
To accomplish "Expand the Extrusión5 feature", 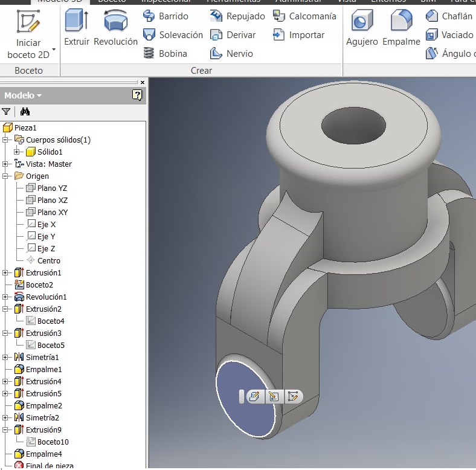I will pyautogui.click(x=5, y=393).
